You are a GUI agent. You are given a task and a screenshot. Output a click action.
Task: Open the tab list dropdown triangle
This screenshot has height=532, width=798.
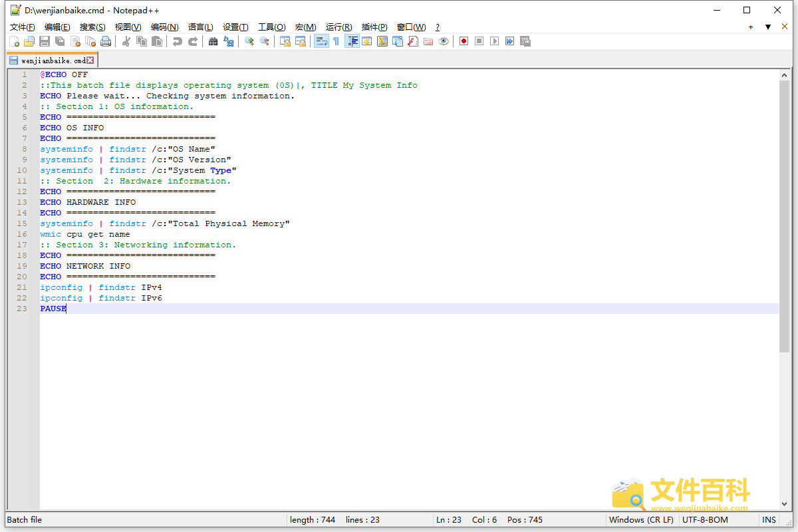click(767, 27)
